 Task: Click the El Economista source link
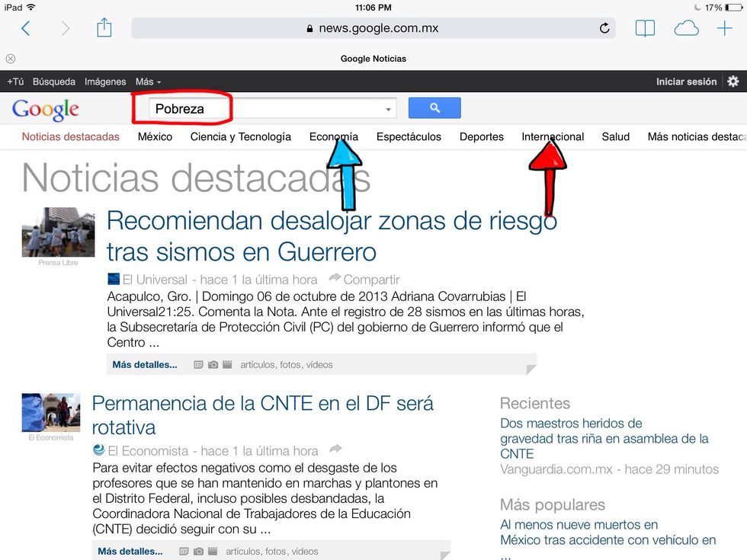[148, 450]
